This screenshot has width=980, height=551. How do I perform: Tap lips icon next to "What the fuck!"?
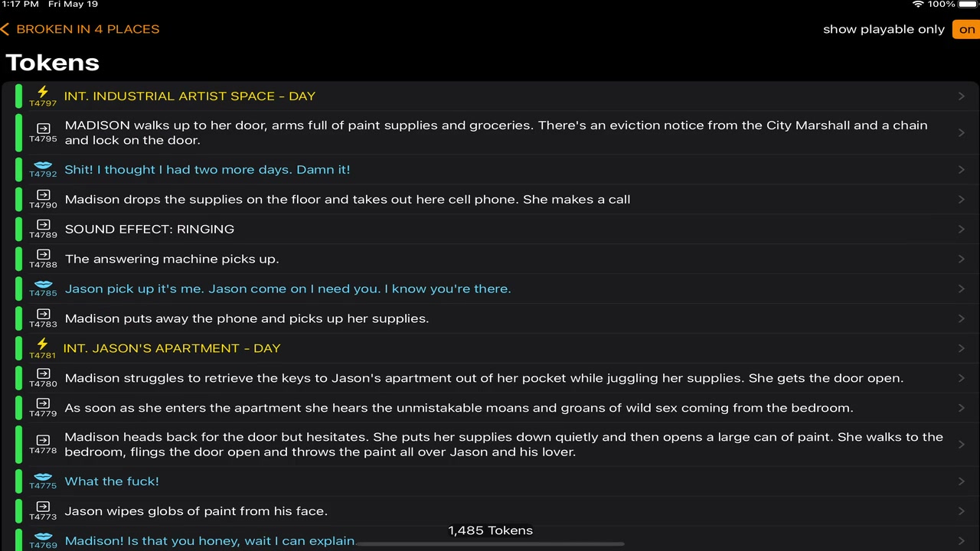(x=43, y=478)
